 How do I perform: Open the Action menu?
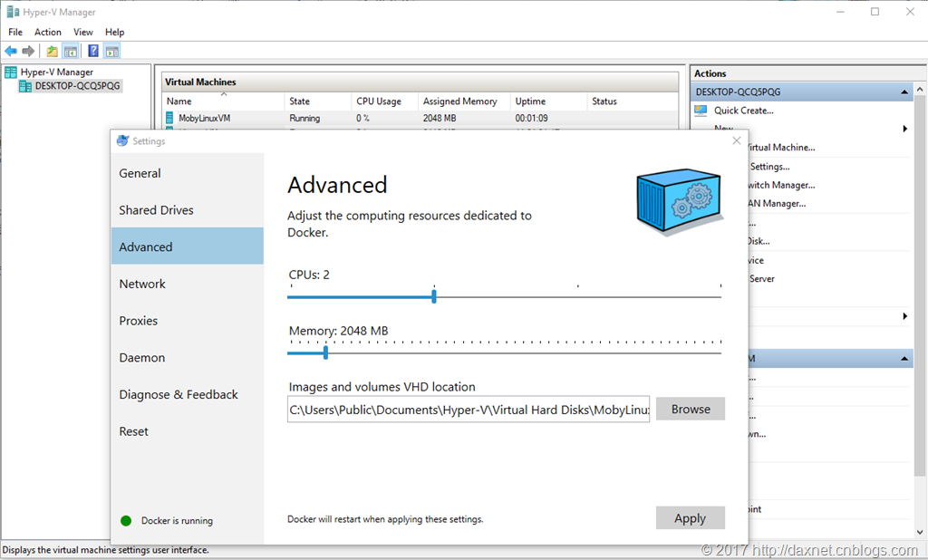[x=47, y=32]
